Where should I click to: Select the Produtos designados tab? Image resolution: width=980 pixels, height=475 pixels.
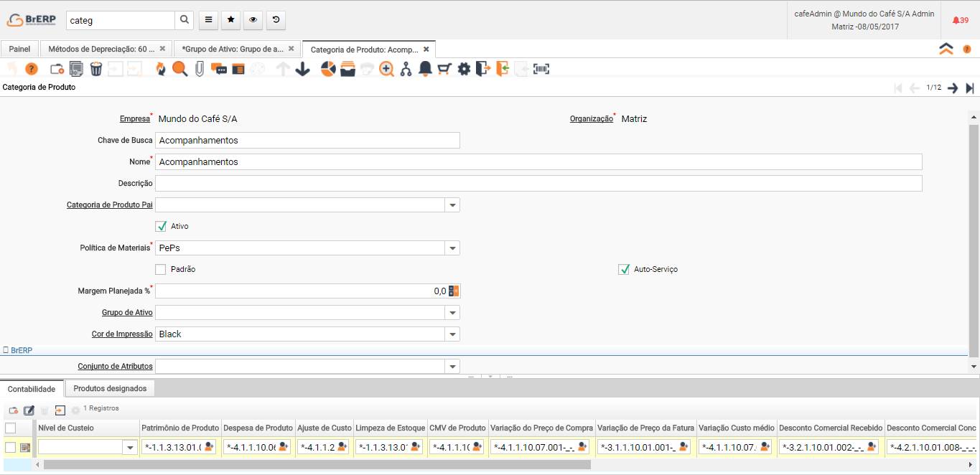(x=110, y=388)
